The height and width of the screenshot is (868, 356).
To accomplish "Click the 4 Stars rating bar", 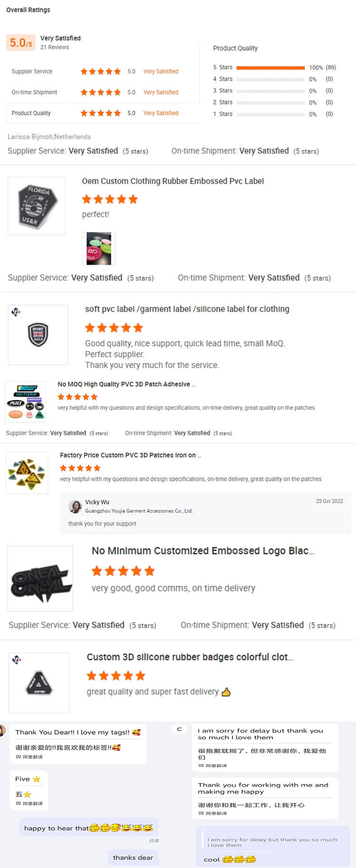I will 271,79.
